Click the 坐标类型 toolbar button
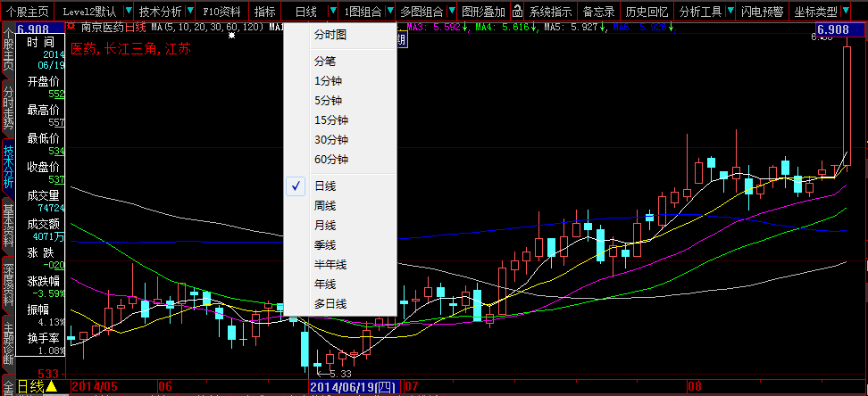868x396 pixels. pyautogui.click(x=815, y=11)
